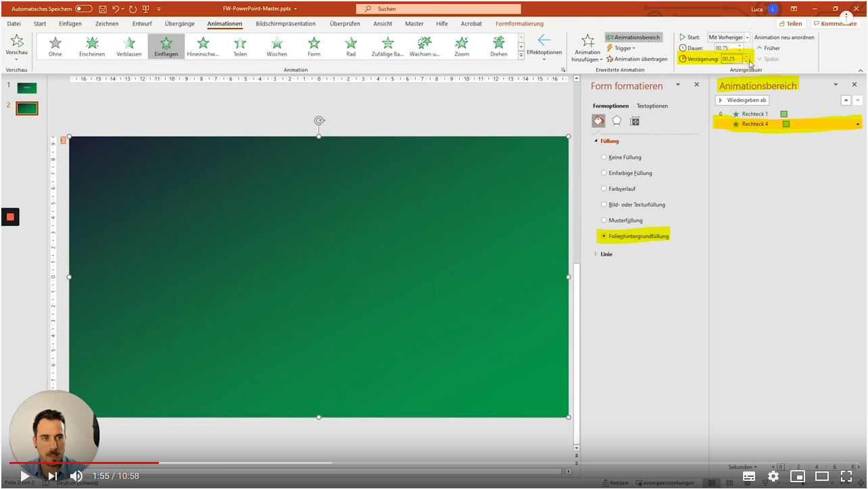Open the Übergänge ribbon tab
Screen dimensions: 868x489
click(179, 24)
